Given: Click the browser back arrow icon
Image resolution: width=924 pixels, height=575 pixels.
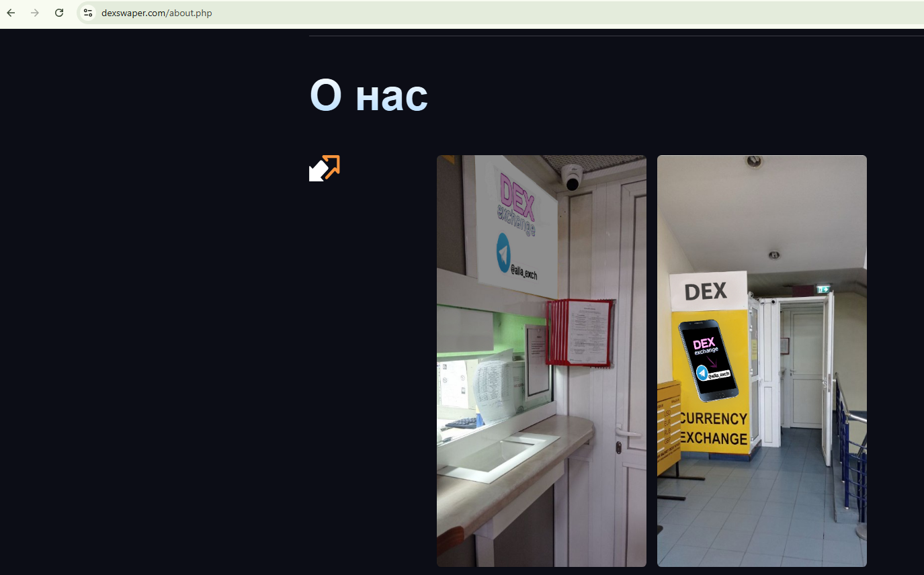Looking at the screenshot, I should [11, 12].
